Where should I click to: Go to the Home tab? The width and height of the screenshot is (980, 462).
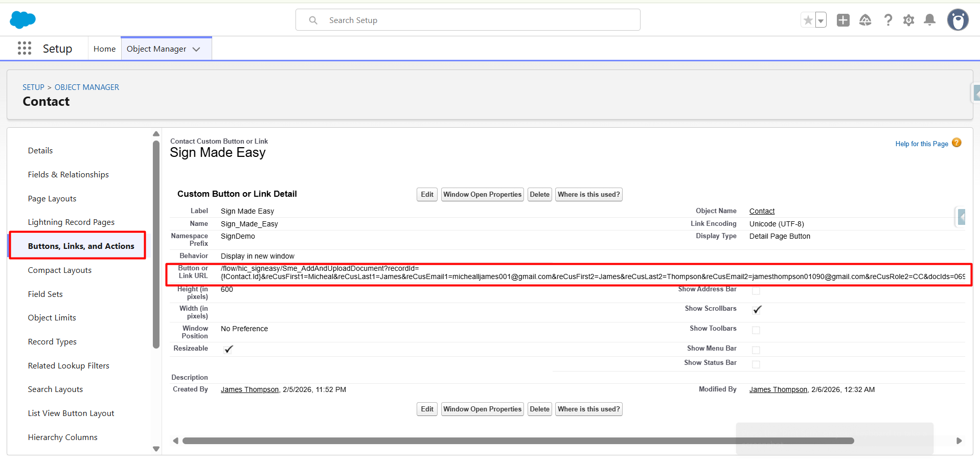tap(104, 49)
